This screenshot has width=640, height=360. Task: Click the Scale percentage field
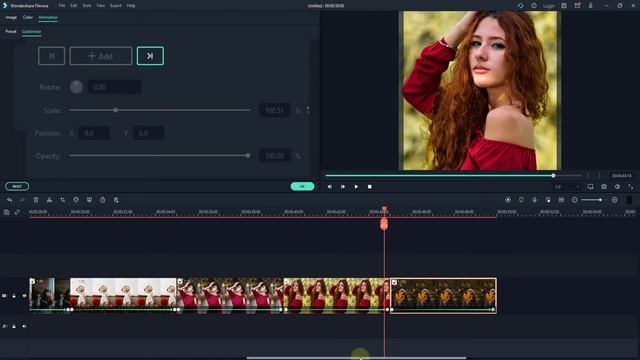tap(274, 110)
